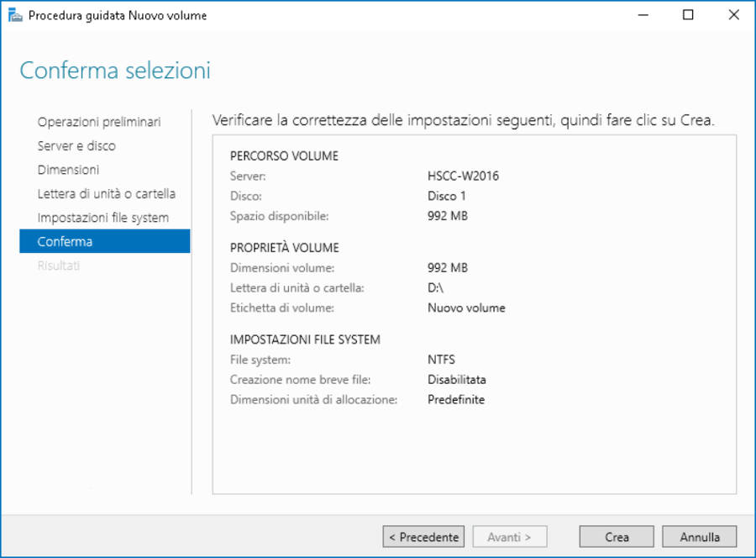Click the Dimensioni volume: label

pyautogui.click(x=282, y=268)
